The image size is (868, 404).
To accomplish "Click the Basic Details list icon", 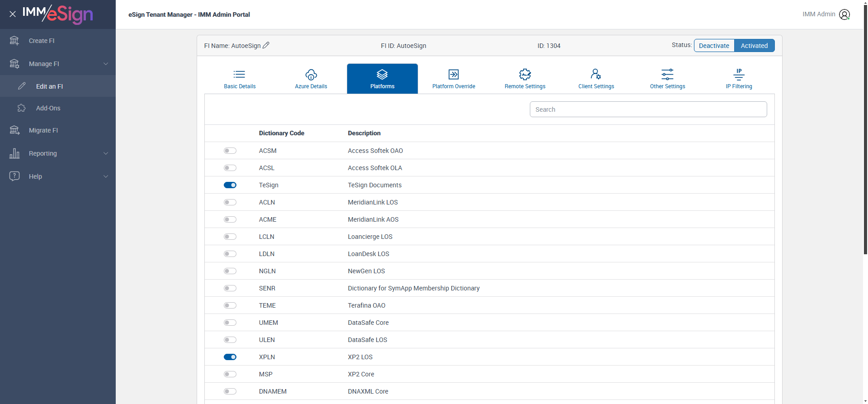I will coord(240,74).
